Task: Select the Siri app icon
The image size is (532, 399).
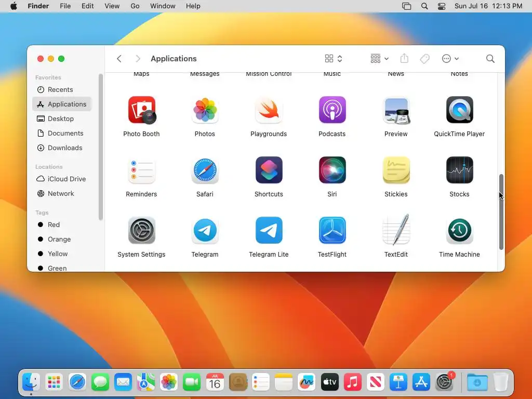Action: click(x=332, y=170)
